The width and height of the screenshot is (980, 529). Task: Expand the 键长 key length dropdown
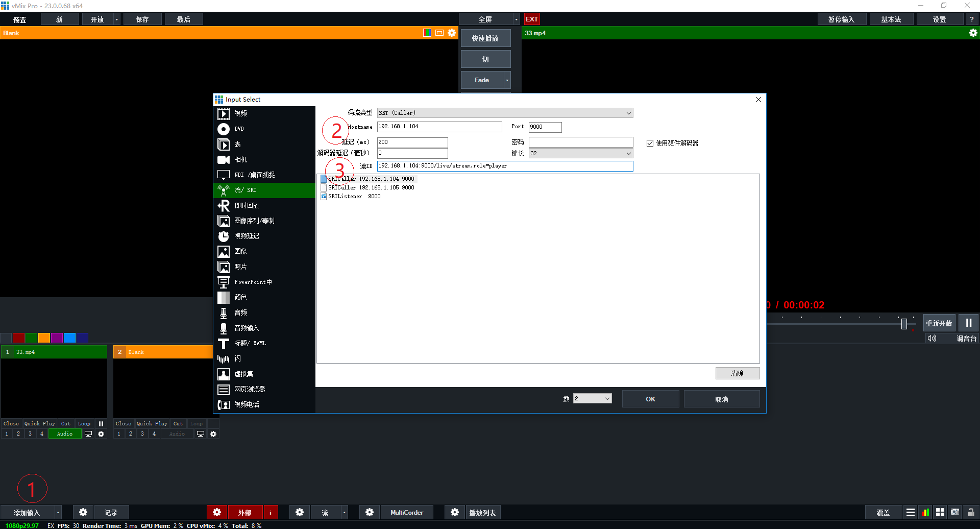coord(580,153)
